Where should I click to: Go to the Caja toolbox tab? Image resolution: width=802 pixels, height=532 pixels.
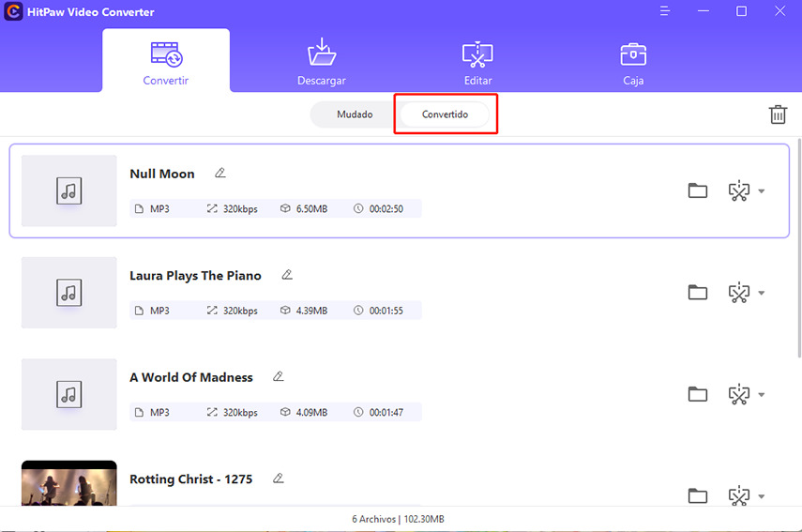point(633,64)
